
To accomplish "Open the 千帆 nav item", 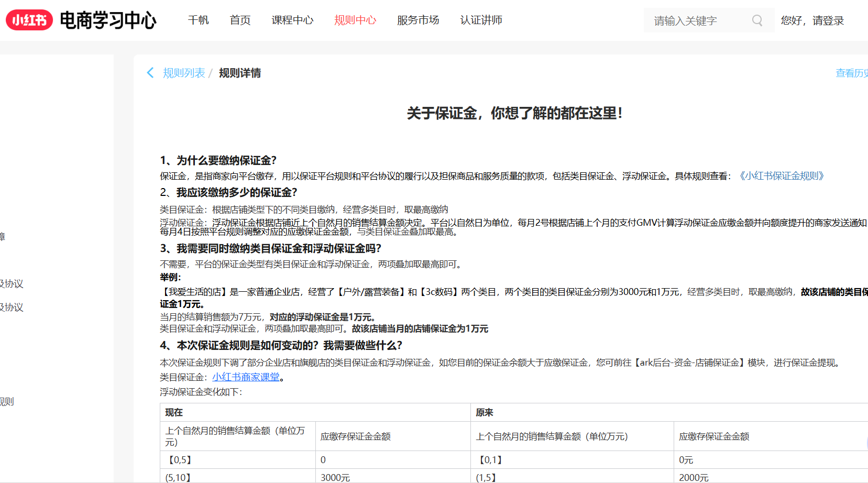I will (x=199, y=20).
